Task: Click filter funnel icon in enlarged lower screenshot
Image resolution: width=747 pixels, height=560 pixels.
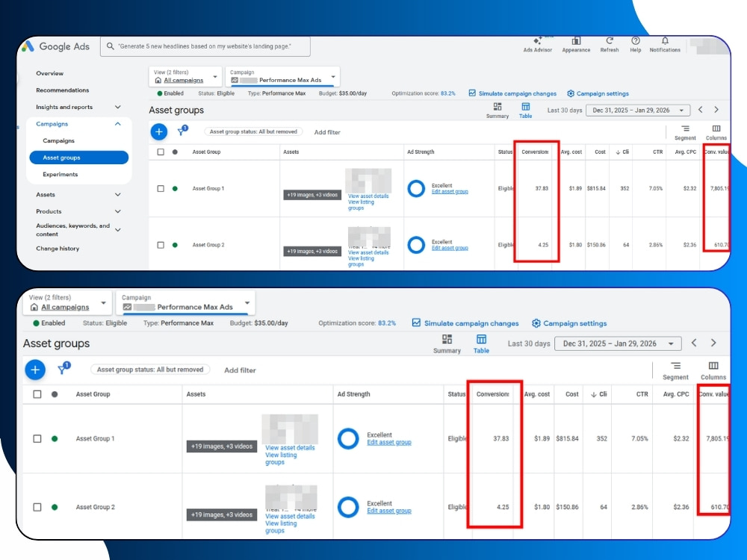Action: 63,369
